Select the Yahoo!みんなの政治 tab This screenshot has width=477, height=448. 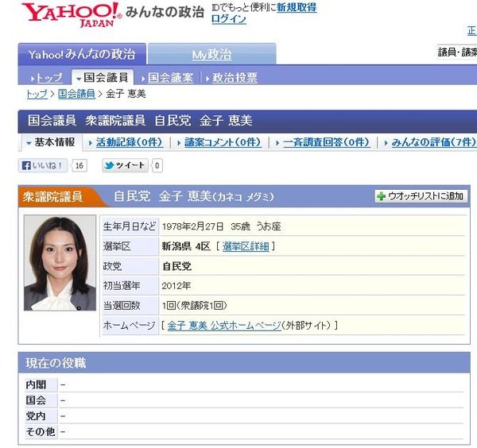(82, 54)
